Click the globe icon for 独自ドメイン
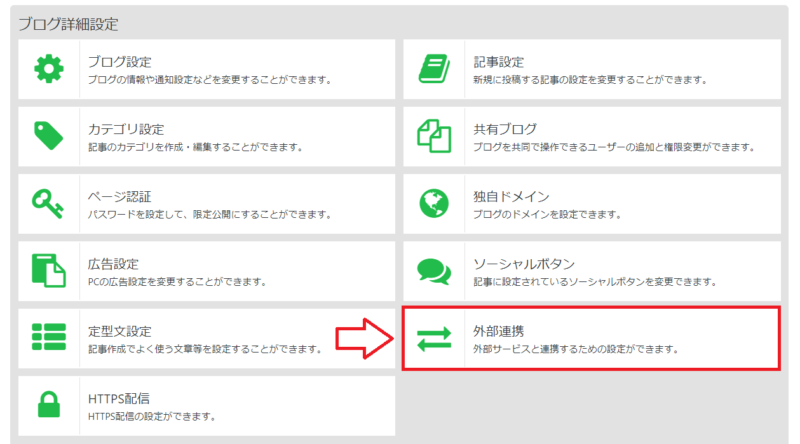The height and width of the screenshot is (444, 800). (434, 203)
